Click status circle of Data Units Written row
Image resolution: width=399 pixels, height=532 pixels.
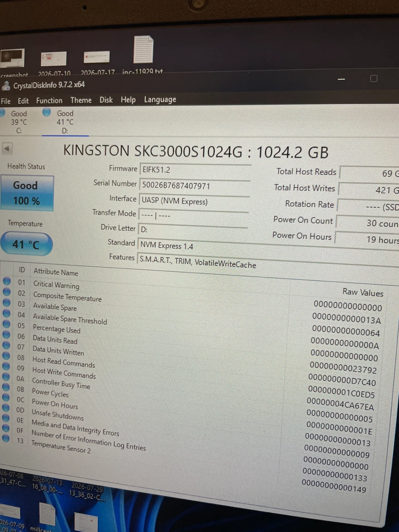7,345
